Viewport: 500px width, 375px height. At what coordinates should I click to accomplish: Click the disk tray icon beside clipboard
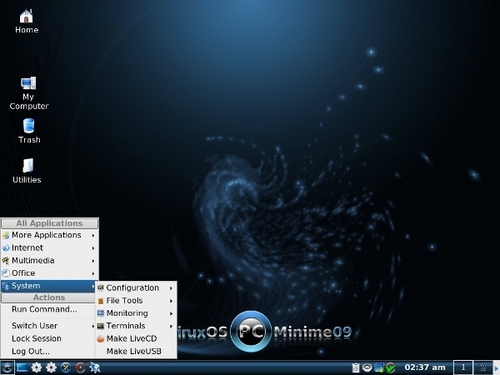point(367,367)
